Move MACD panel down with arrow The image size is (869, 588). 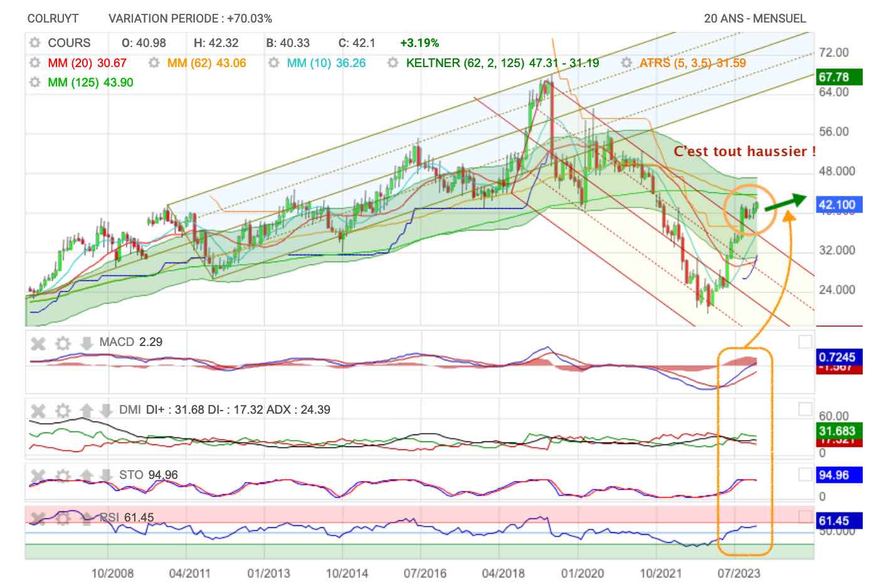coord(87,344)
